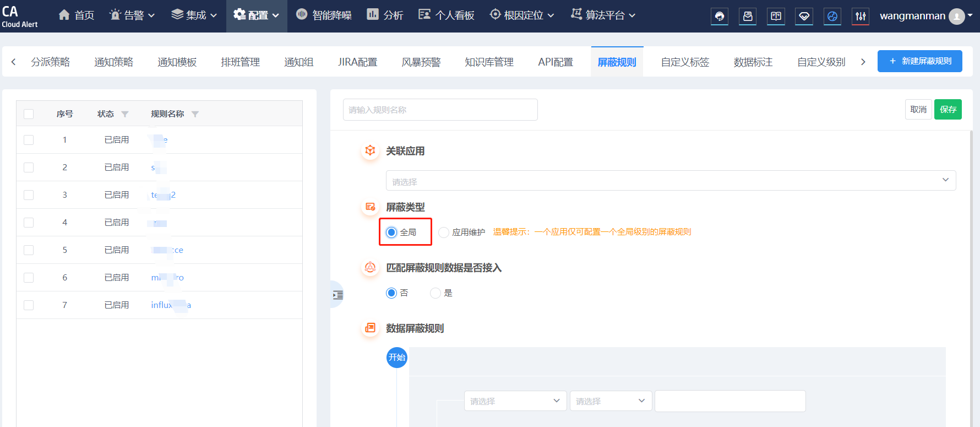The height and width of the screenshot is (427, 980).
Task: Tick the checkbox for row 3
Action: pos(29,195)
